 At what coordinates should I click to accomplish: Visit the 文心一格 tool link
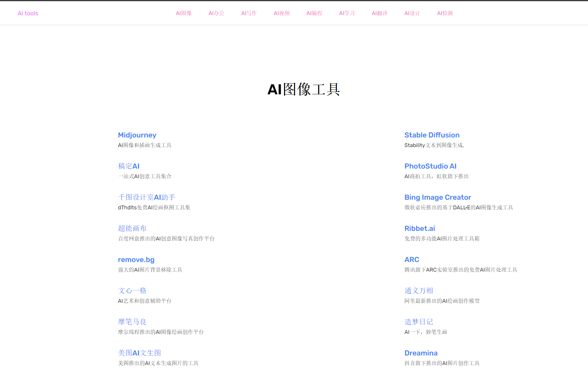pyautogui.click(x=132, y=291)
